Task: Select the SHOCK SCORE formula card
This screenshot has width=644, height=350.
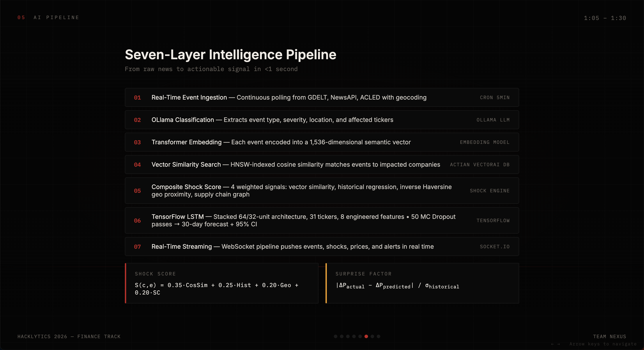Action: tap(221, 283)
